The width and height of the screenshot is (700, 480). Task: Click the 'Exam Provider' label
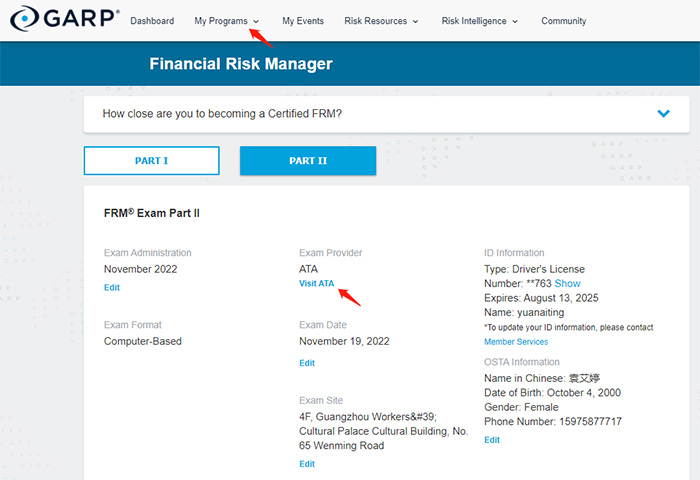coord(330,253)
